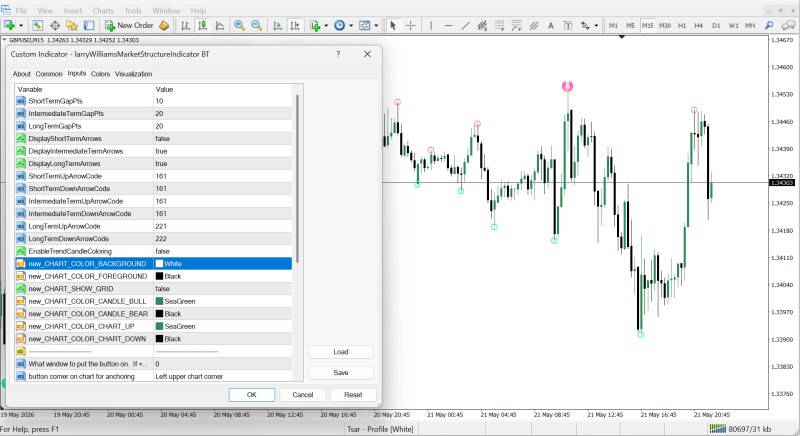Open the Tools menu
Image resolution: width=800 pixels, height=436 pixels.
(133, 10)
